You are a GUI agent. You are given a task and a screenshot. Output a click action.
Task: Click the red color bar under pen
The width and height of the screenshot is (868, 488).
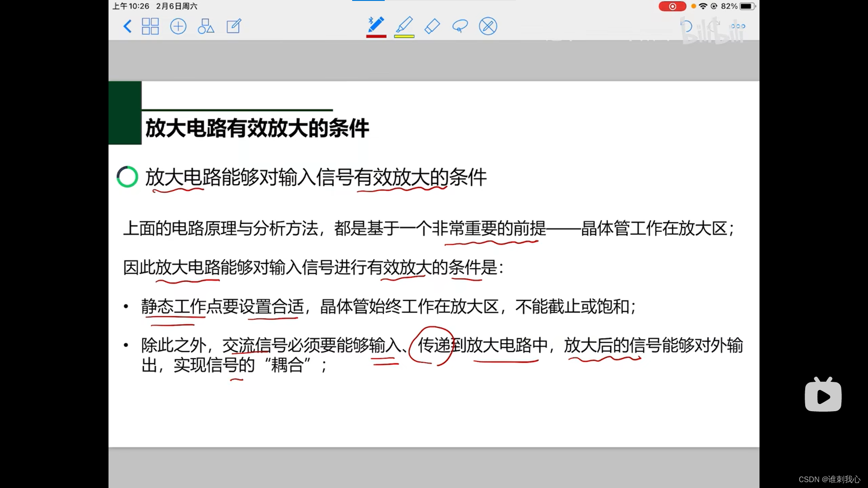coord(376,36)
